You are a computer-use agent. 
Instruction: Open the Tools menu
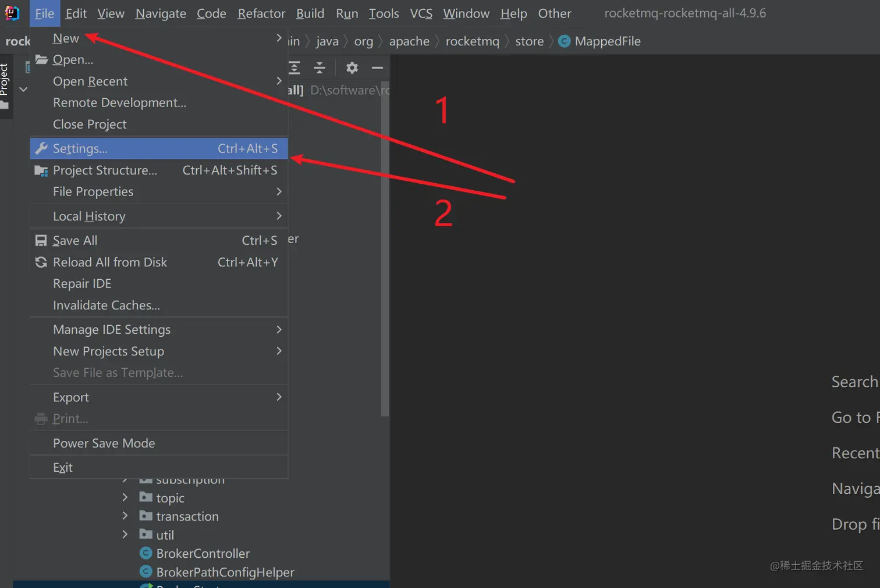(384, 13)
